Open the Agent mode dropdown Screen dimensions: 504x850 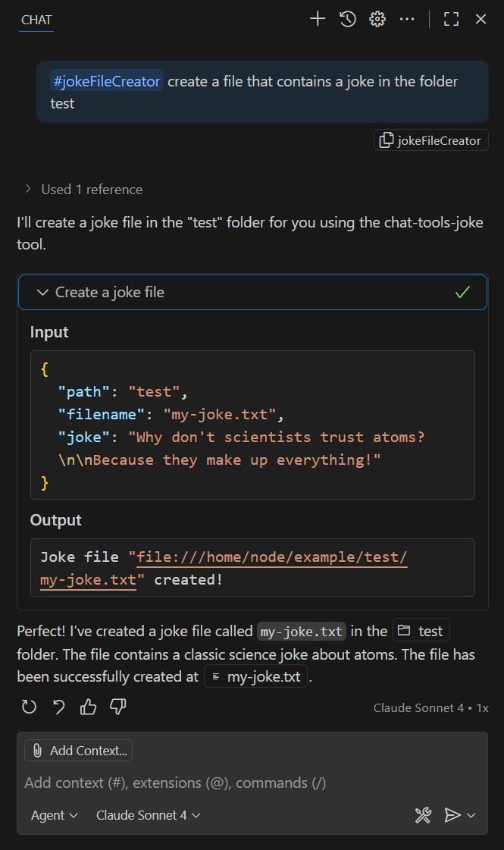pyautogui.click(x=54, y=815)
